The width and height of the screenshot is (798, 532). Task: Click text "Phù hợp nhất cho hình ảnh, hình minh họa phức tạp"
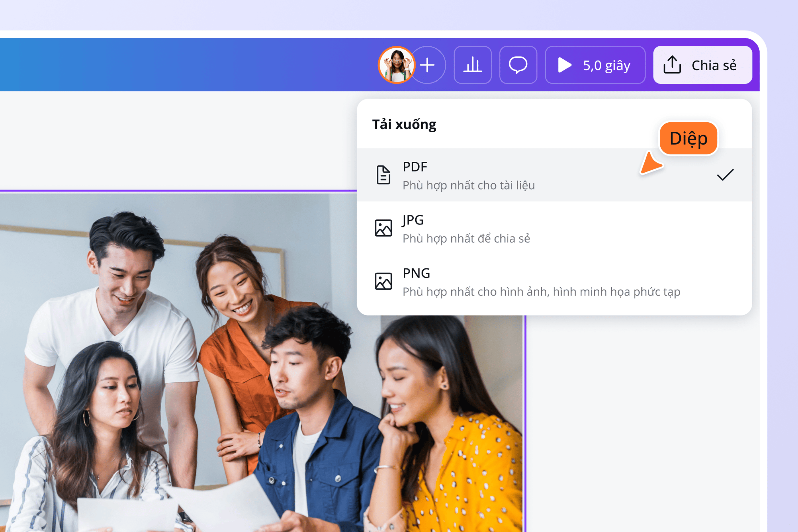541,292
